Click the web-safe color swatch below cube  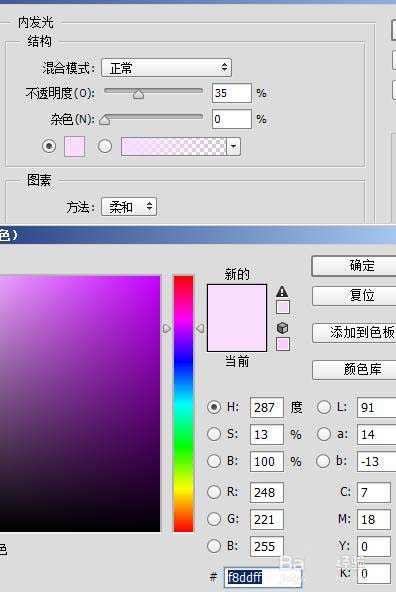283,344
